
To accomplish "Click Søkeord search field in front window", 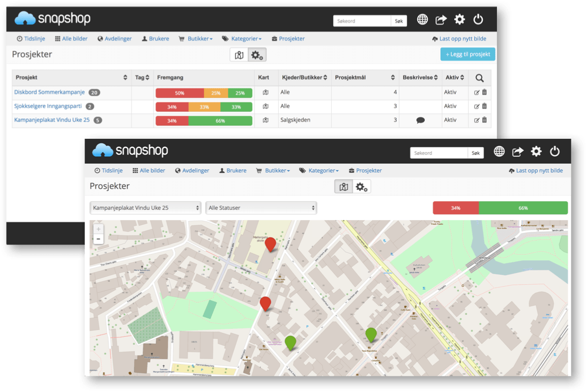I will 439,153.
